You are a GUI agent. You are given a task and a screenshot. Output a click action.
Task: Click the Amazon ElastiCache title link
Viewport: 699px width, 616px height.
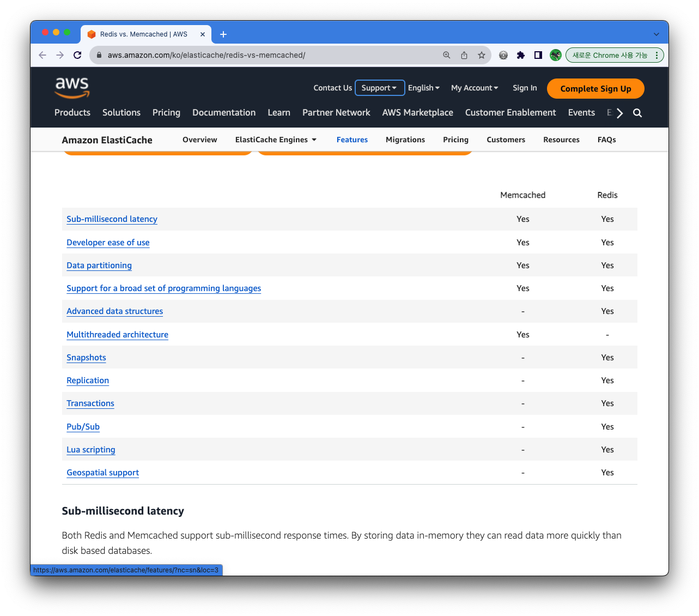click(107, 140)
